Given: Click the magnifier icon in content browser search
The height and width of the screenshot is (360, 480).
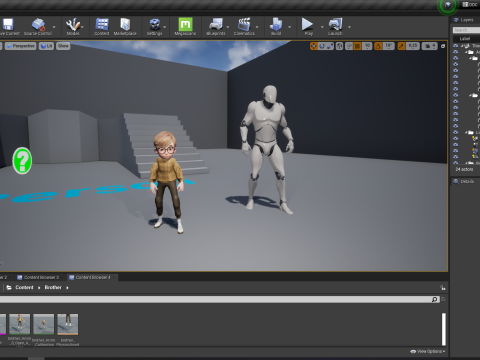Looking at the screenshot, I should [434, 299].
